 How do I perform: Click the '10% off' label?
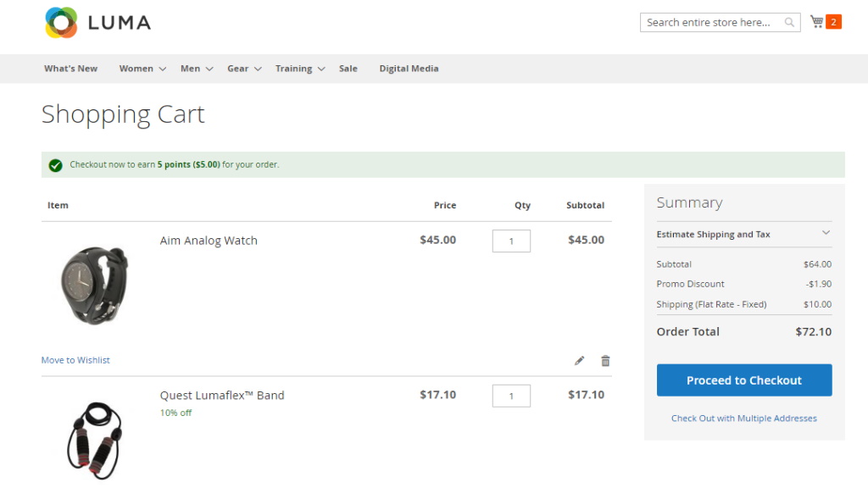(175, 413)
